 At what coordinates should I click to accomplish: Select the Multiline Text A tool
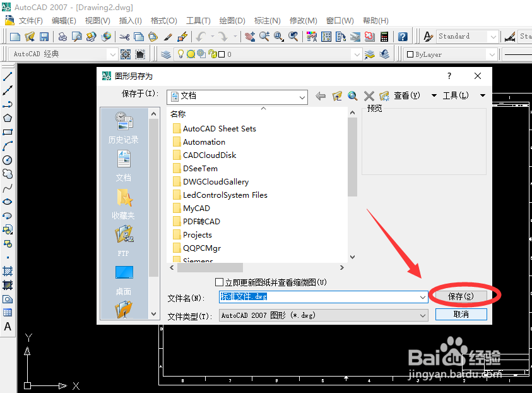8,327
